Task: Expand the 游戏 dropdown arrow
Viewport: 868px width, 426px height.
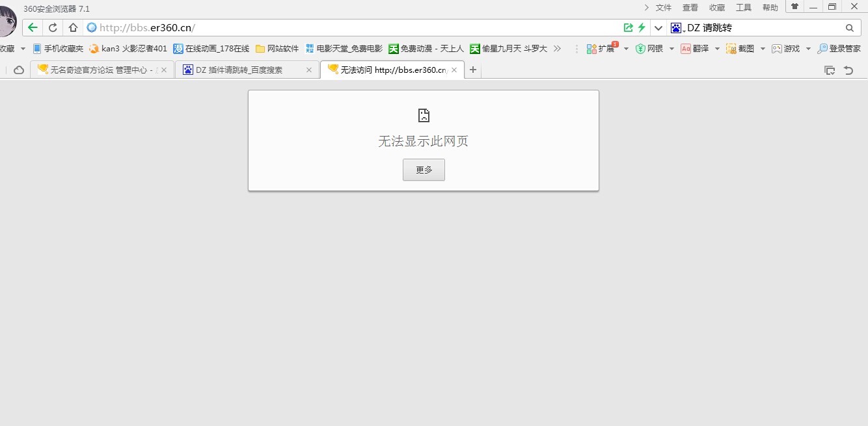Action: click(808, 49)
